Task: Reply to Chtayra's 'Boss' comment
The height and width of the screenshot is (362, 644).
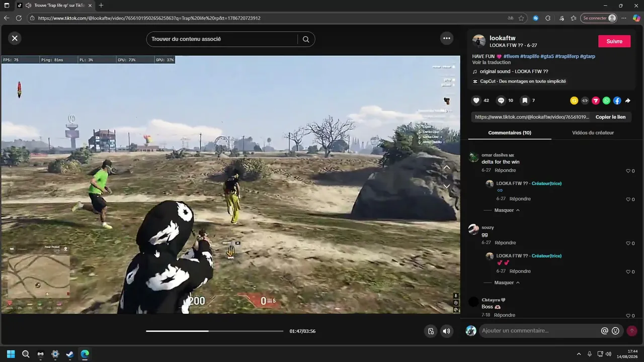Action: click(x=505, y=315)
